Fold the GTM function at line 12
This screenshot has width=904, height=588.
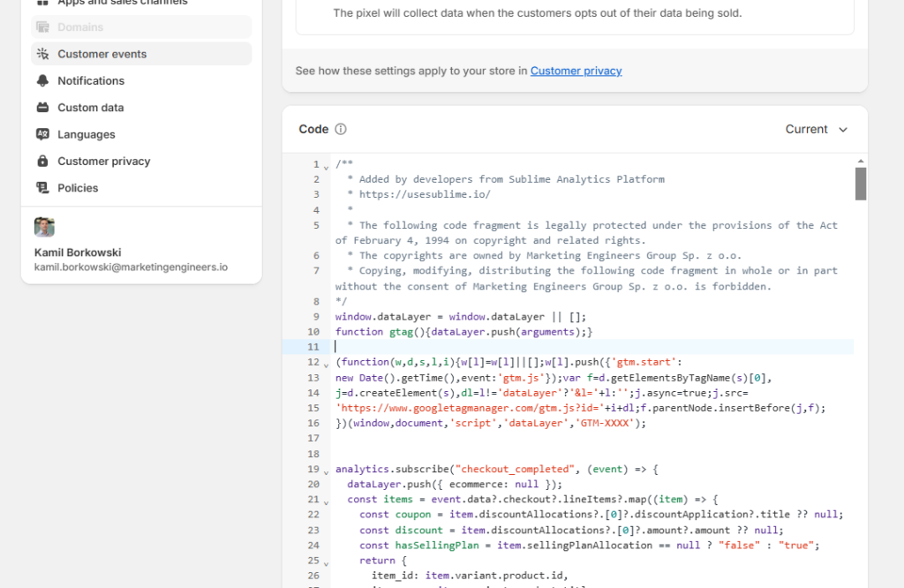326,364
